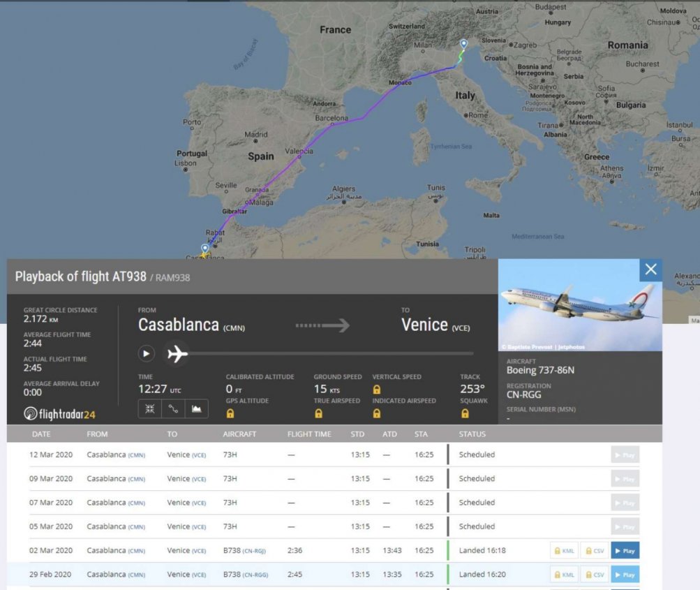Click the Squawk lock icon
The image size is (700, 590).
pyautogui.click(x=466, y=413)
